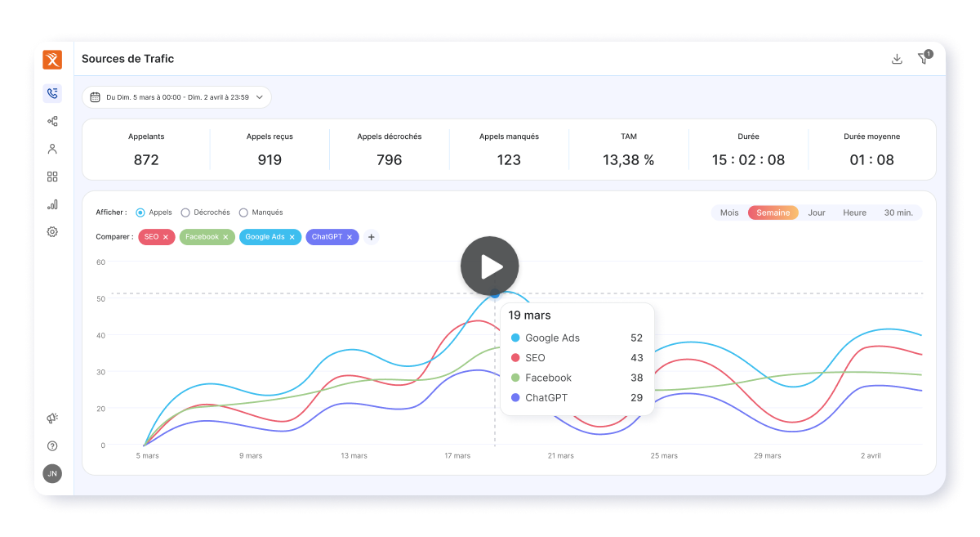980x537 pixels.
Task: Switch to the Mois tab
Action: [729, 212]
